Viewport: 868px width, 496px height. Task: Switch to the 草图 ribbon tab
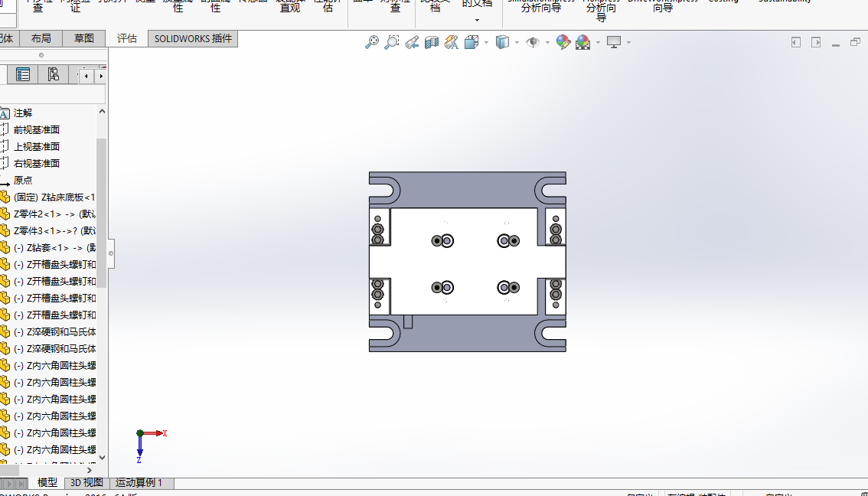coord(84,38)
